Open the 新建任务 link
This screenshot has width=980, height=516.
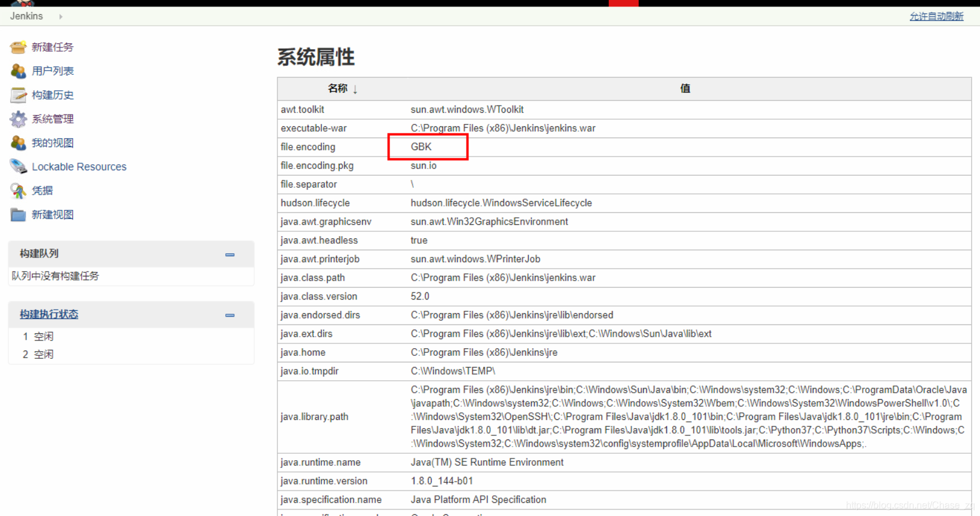53,47
